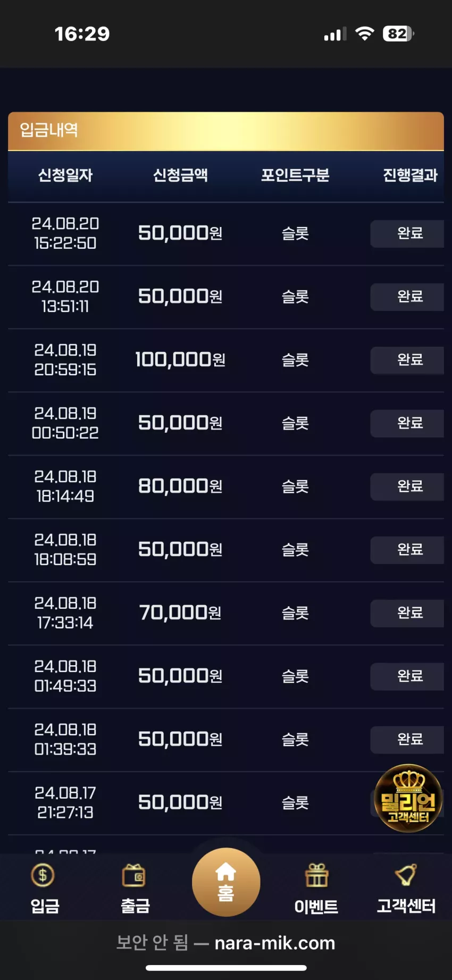Tap the 입금 dollar coin icon
The height and width of the screenshot is (980, 452).
43,875
